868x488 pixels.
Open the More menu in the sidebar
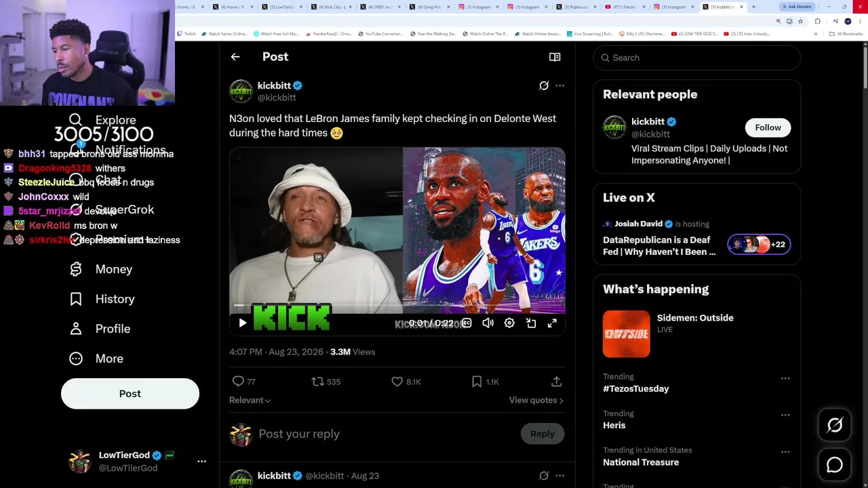(x=96, y=359)
